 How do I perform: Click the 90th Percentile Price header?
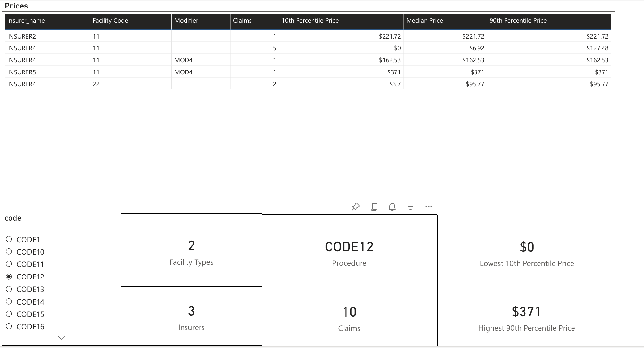click(x=518, y=21)
